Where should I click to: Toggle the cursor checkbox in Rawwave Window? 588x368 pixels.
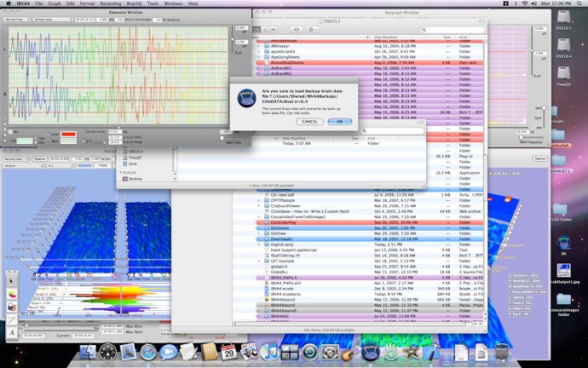click(49, 134)
